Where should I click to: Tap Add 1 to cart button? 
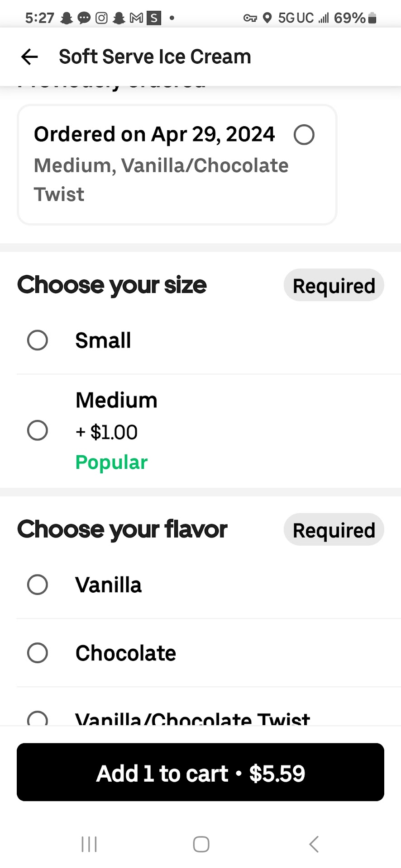[200, 773]
